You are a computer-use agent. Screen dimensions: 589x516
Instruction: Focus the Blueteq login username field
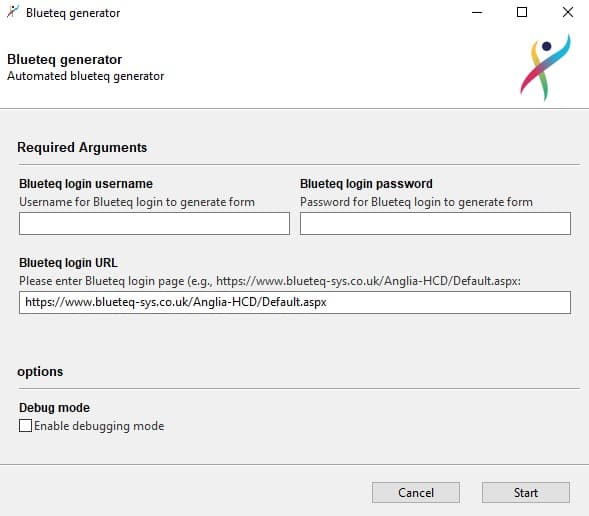point(154,223)
